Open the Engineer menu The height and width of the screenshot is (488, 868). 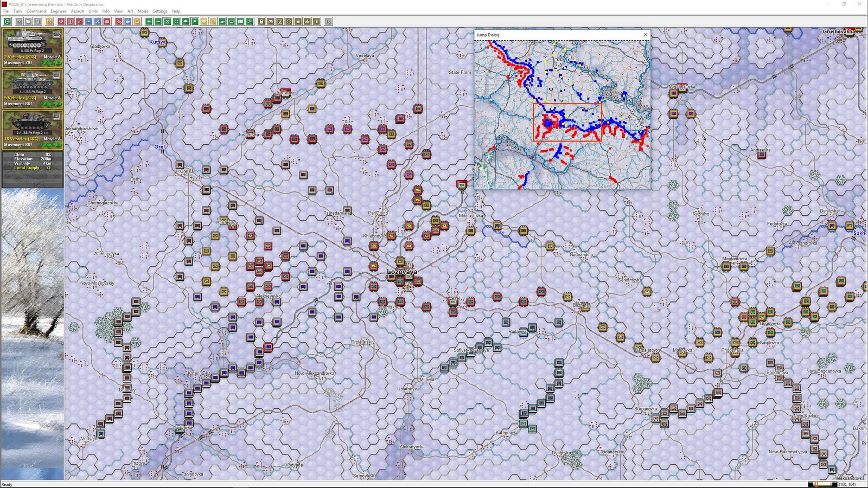pos(58,11)
